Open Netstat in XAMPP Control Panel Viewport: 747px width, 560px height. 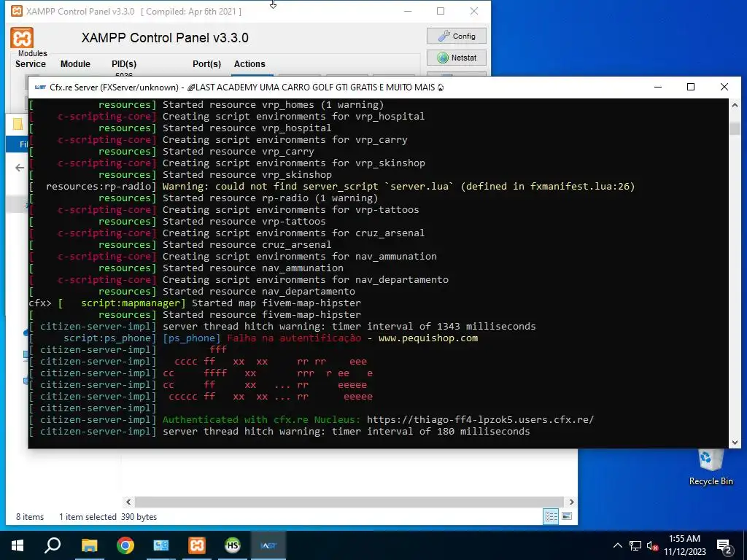click(x=457, y=58)
